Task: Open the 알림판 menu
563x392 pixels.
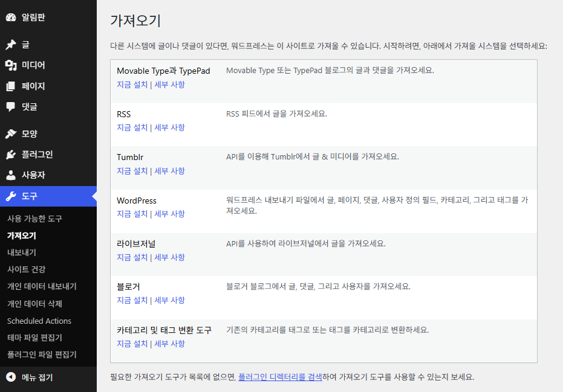Action: [x=33, y=18]
